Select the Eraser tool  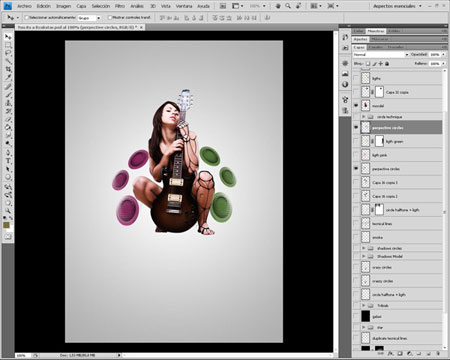[8, 119]
